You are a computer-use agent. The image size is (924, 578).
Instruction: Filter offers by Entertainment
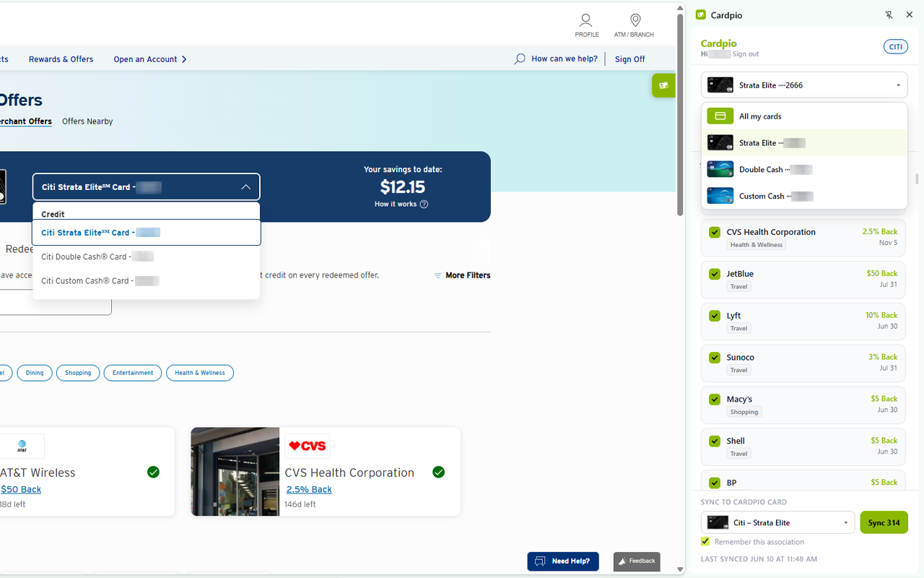[x=133, y=373]
